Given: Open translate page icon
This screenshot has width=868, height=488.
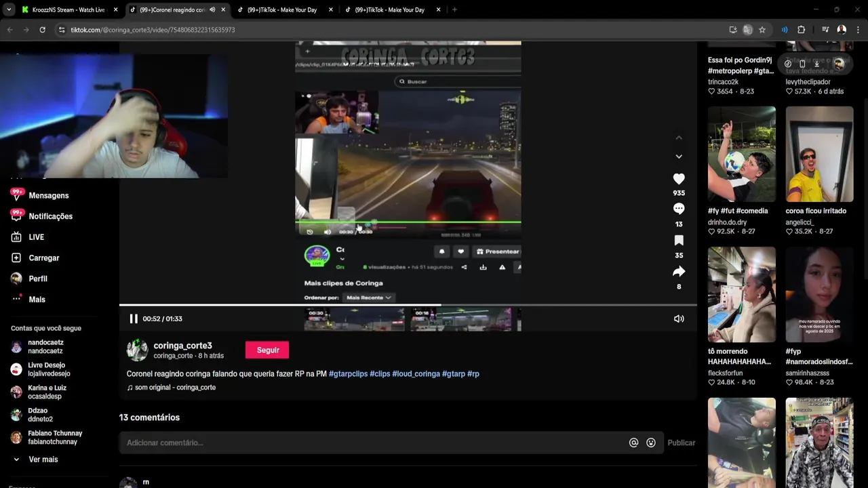Looking at the screenshot, I should tap(747, 30).
